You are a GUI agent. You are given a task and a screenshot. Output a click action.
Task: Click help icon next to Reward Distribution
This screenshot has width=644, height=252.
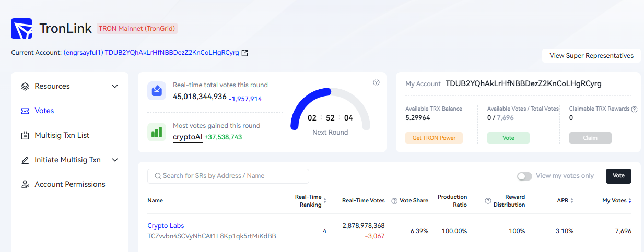click(x=488, y=201)
